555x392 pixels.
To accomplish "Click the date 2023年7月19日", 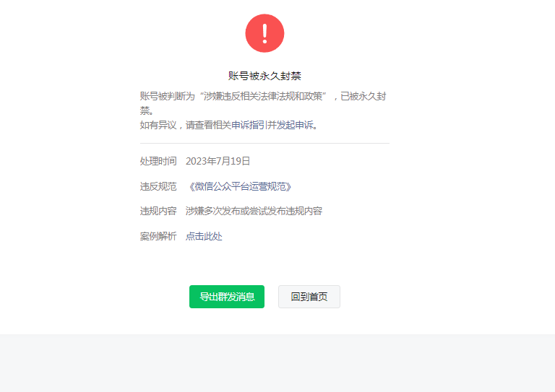I will [x=218, y=161].
